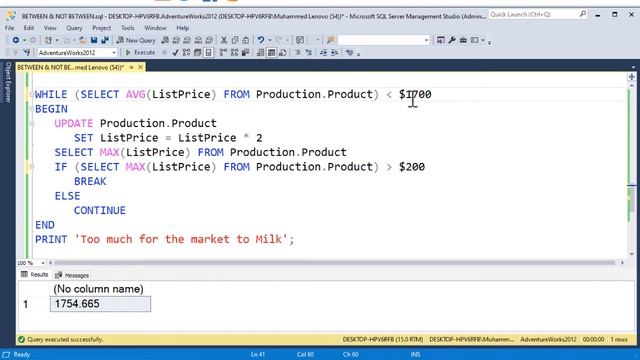
Task: Click the Open File folder icon
Action: 83,40
